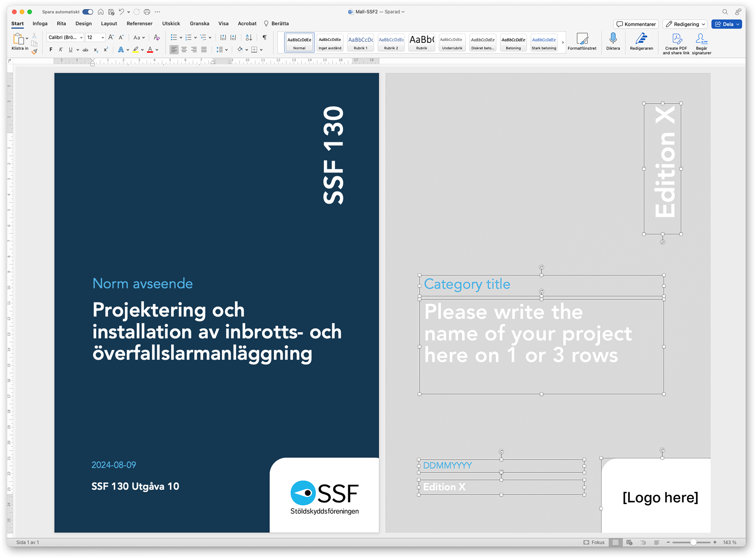Image resolution: width=756 pixels, height=558 pixels.
Task: Toggle italic formatting button K
Action: [60, 50]
